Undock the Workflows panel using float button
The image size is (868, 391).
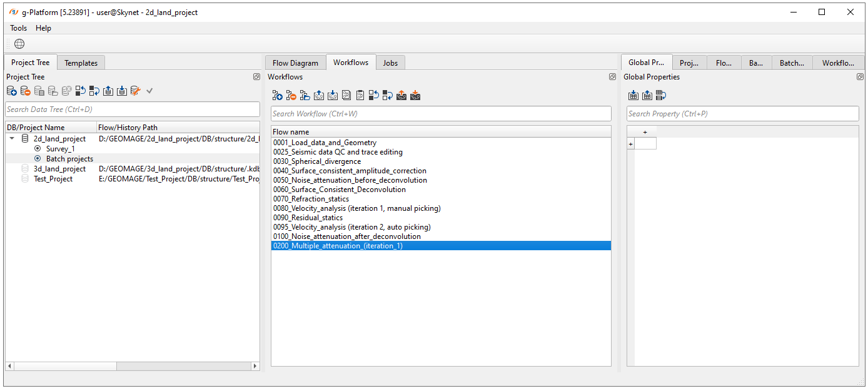(612, 77)
